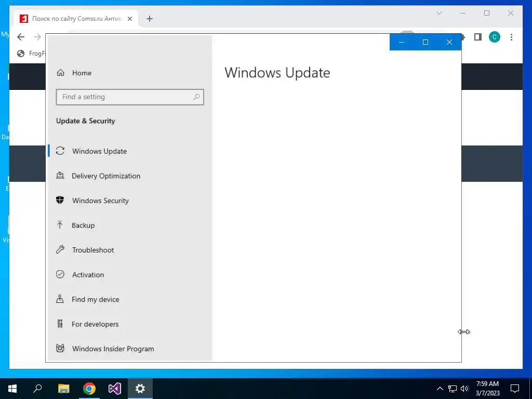Open For developers settings
This screenshot has height=399, width=532.
point(130,324)
